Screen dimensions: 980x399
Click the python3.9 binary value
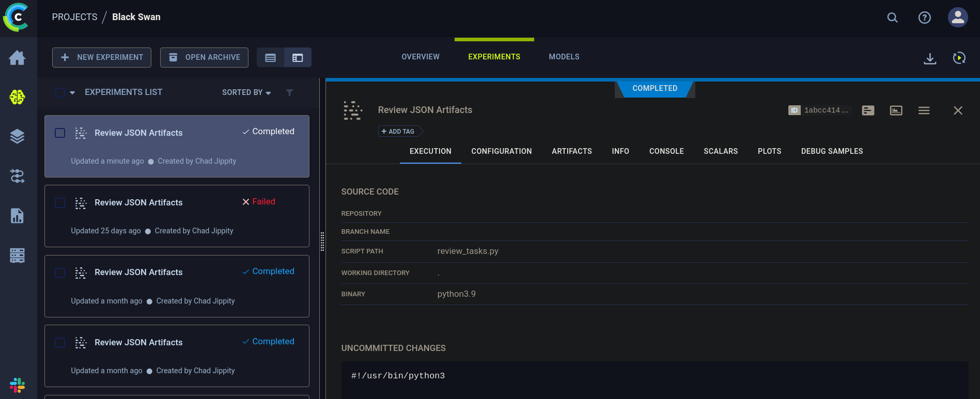[456, 294]
